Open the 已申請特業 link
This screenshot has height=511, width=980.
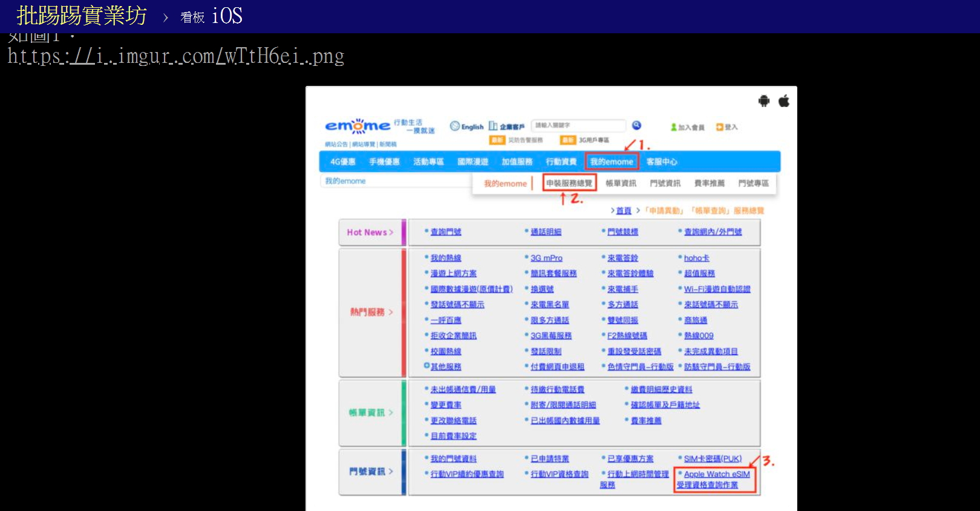click(550, 459)
